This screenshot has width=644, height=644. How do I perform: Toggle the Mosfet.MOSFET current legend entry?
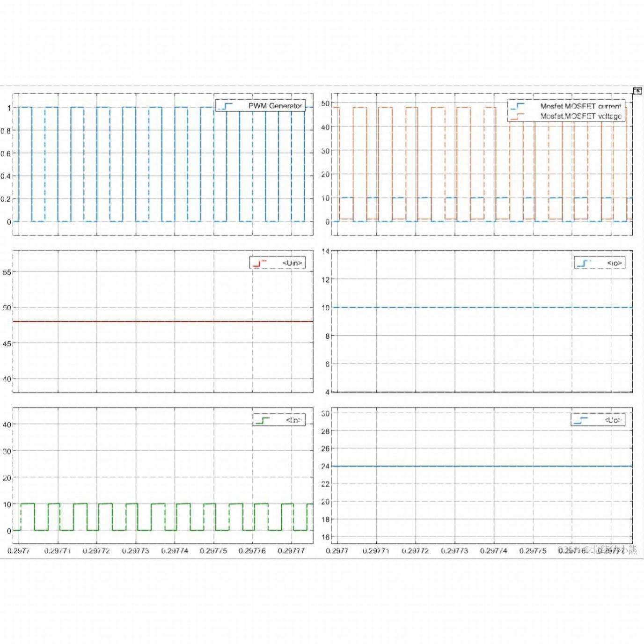pyautogui.click(x=566, y=106)
